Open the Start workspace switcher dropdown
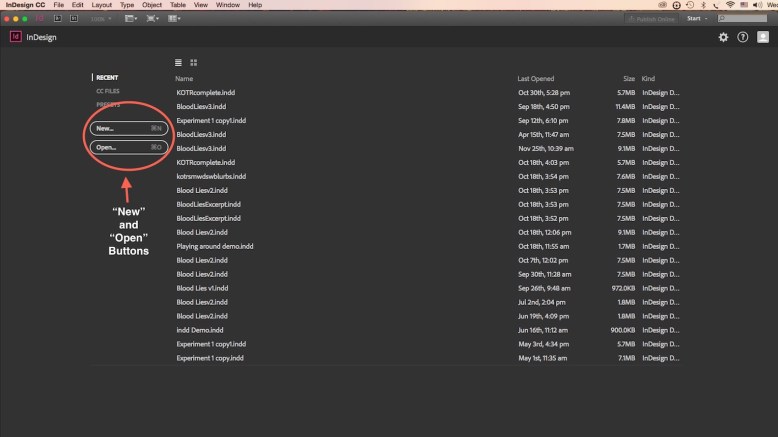The width and height of the screenshot is (778, 437). [698, 18]
